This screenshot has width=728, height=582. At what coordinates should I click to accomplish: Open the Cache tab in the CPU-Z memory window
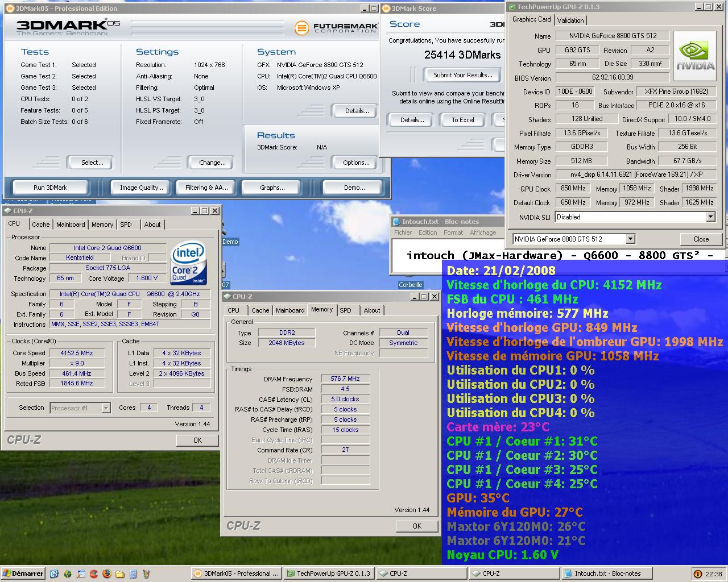click(x=260, y=310)
